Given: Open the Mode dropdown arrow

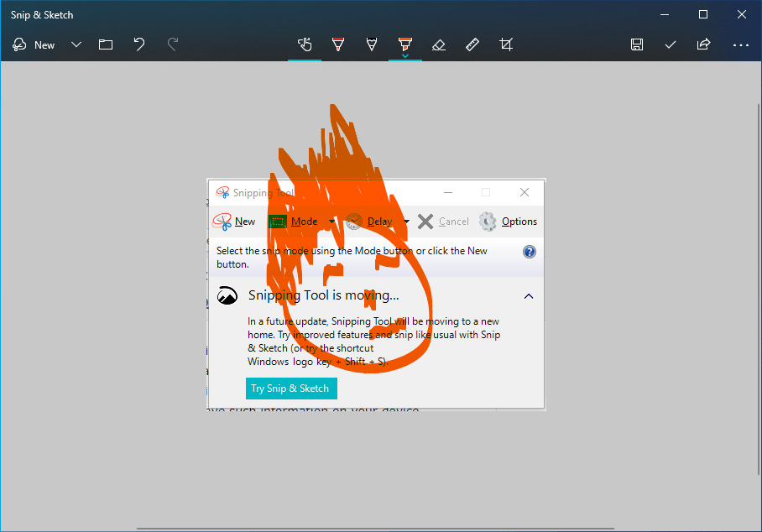Looking at the screenshot, I should pos(331,222).
